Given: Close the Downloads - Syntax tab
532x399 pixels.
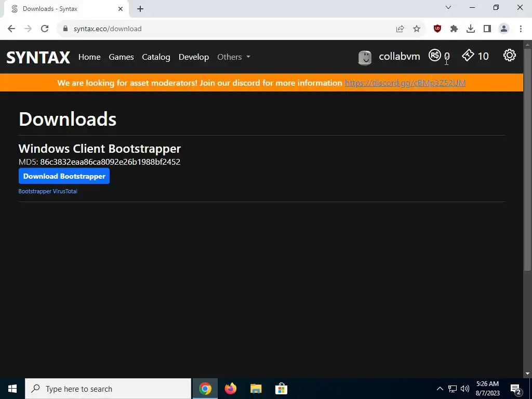Looking at the screenshot, I should [x=121, y=9].
